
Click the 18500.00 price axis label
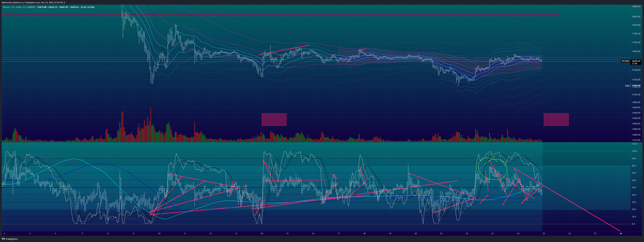pos(636,16)
